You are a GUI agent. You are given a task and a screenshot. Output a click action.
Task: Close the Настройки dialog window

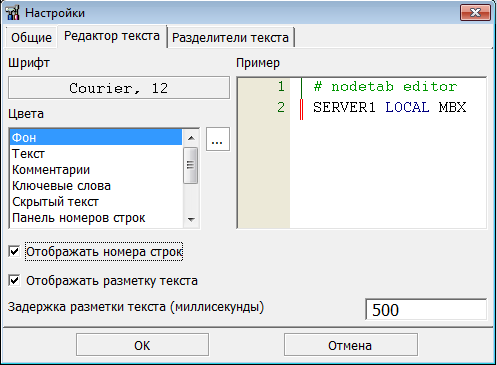click(475, 13)
